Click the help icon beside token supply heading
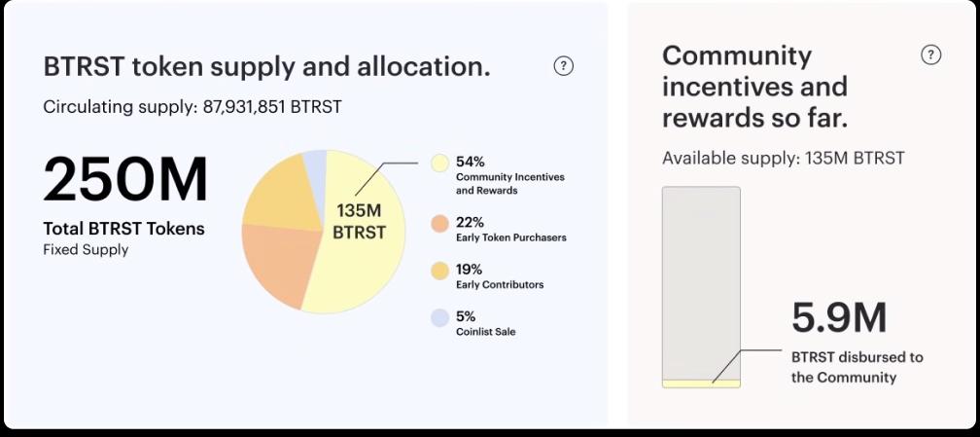This screenshot has height=437, width=980. [564, 66]
